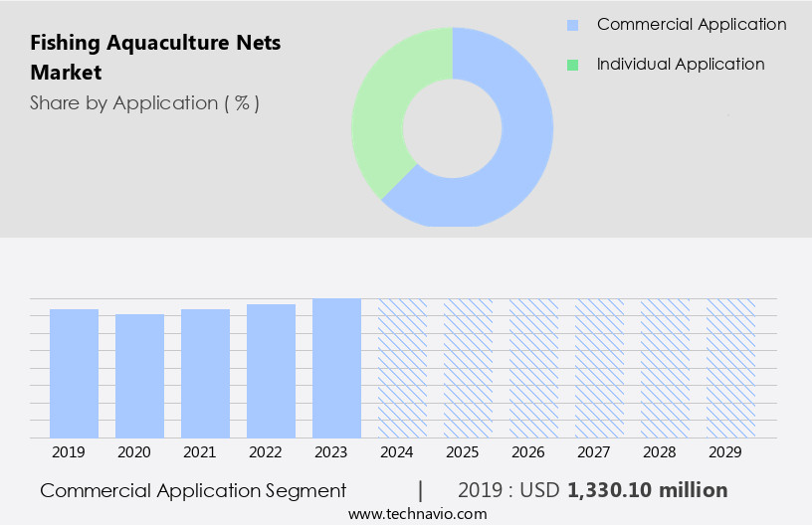Select the Commercial Application legend label

point(691,25)
